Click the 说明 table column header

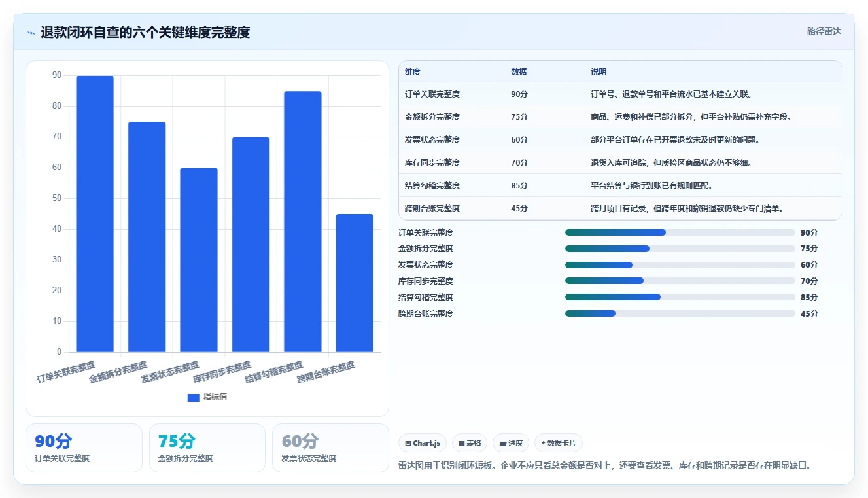pyautogui.click(x=599, y=72)
